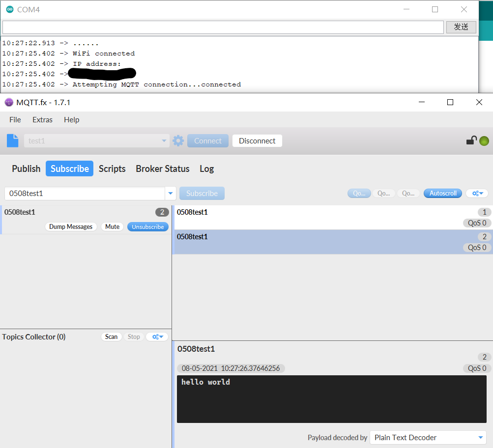Viewport: 493px width, 448px height.
Task: Expand the test1 connection profile dropdown
Action: tap(164, 141)
